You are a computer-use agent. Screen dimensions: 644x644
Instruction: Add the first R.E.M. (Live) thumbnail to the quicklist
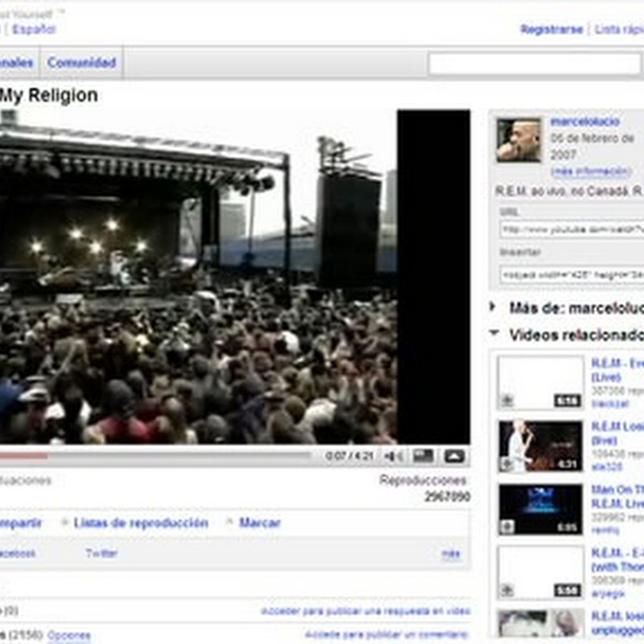pos(507,400)
